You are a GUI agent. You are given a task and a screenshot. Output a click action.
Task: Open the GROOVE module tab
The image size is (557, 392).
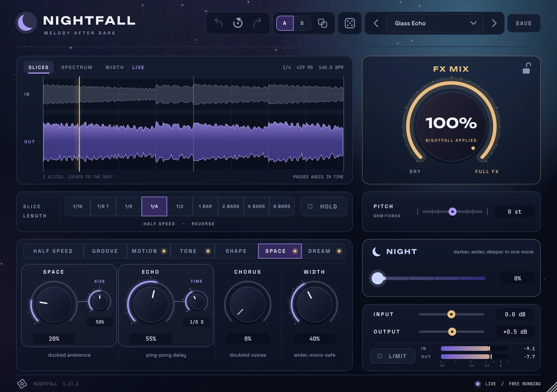[x=105, y=251]
